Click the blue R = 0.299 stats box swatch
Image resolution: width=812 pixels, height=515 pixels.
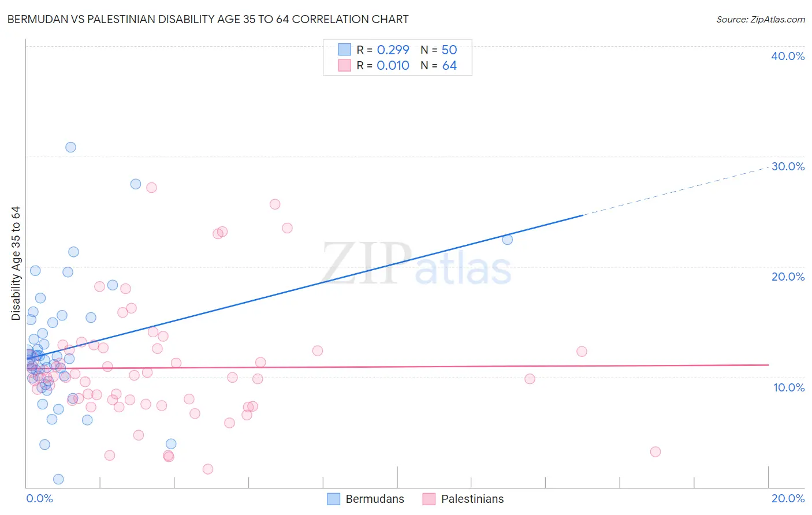click(x=345, y=50)
